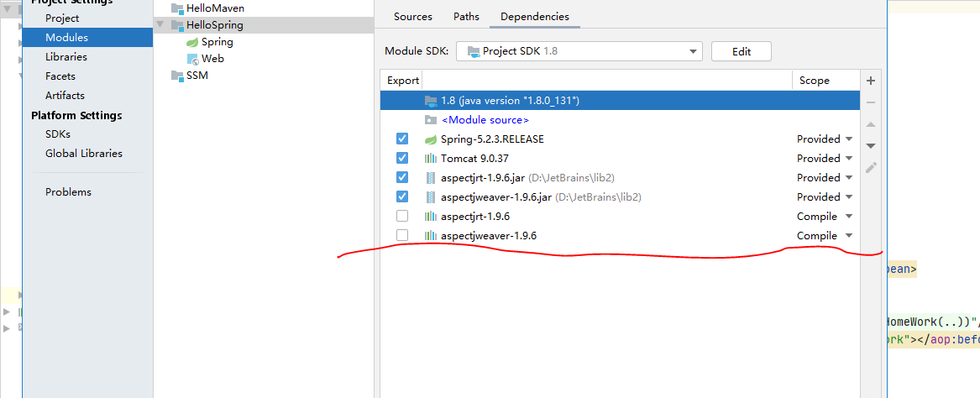Click the Spring-5.2.3.RELEASE leaf library icon

tap(430, 139)
